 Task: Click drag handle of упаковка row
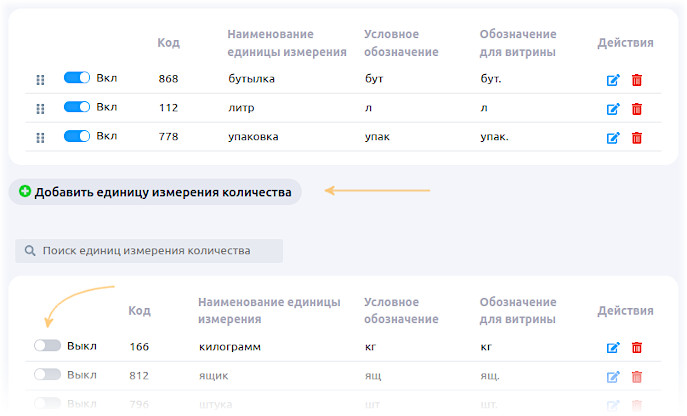[41, 138]
